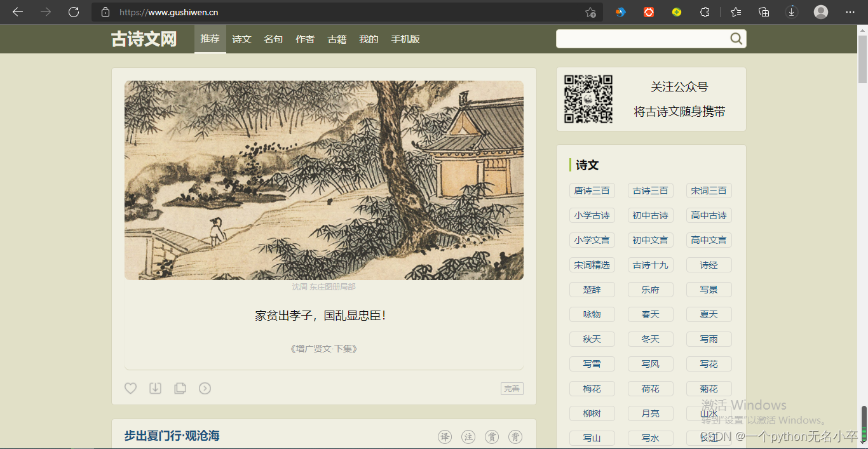The width and height of the screenshot is (868, 449).
Task: Click the red square extension icon
Action: (649, 12)
